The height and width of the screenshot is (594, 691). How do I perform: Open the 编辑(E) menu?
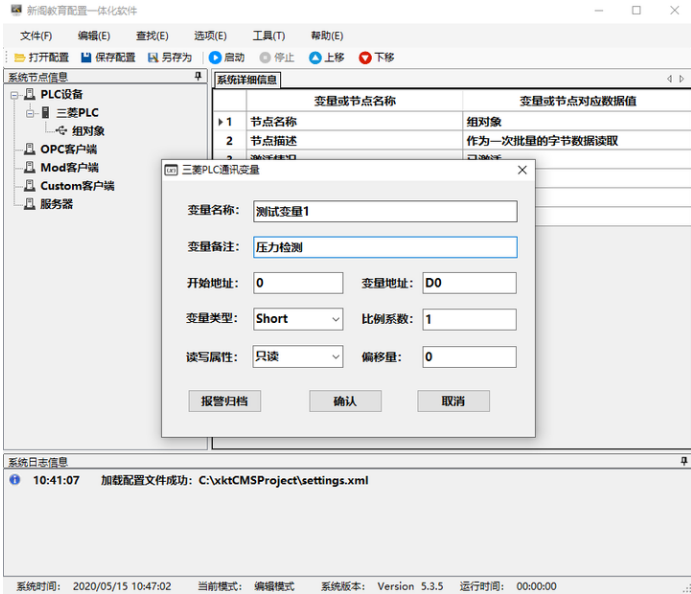click(x=94, y=36)
